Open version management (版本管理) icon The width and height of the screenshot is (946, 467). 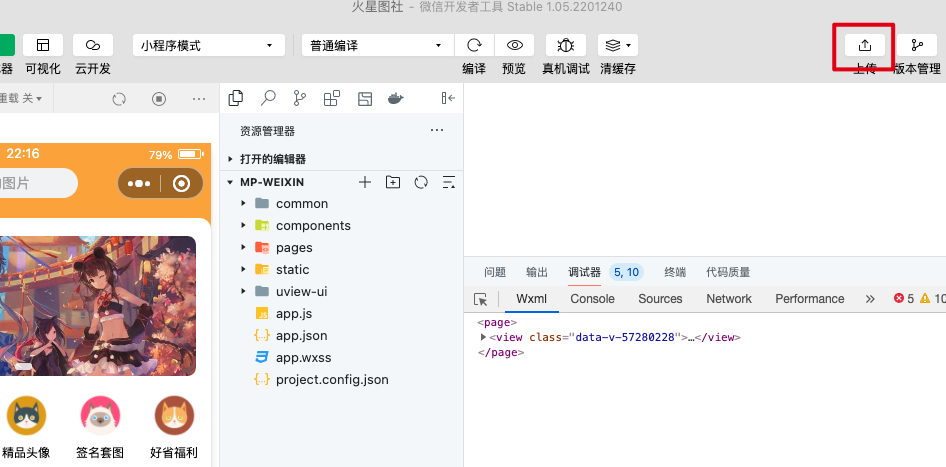click(x=917, y=45)
